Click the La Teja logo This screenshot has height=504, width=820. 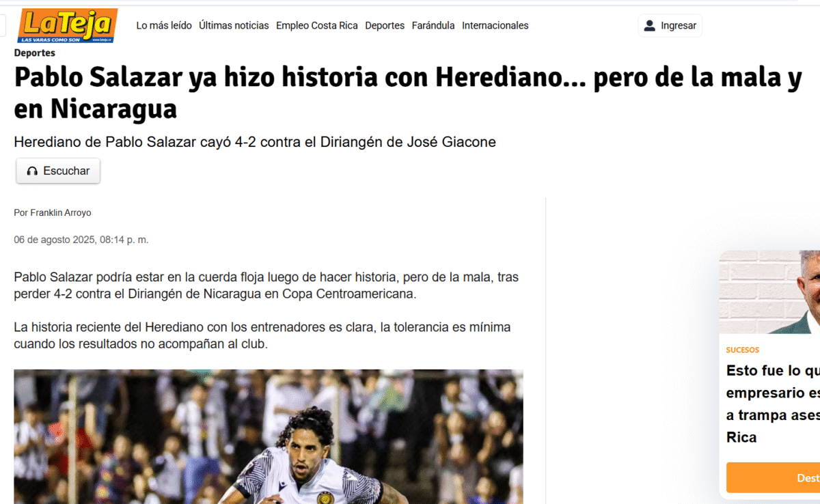pos(68,25)
